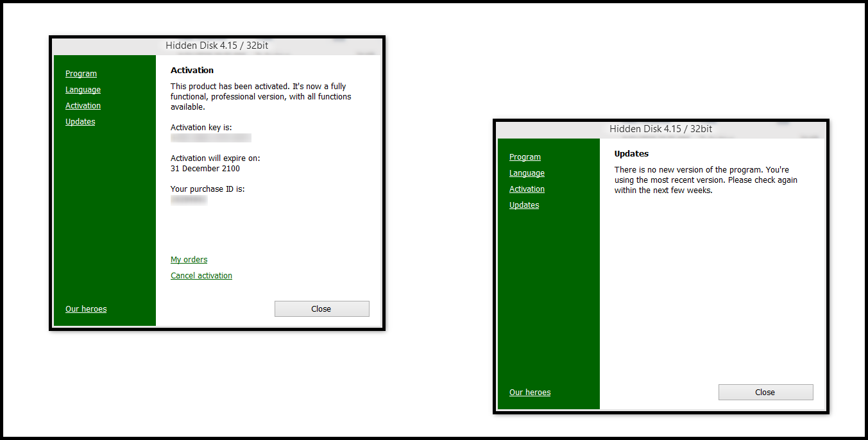The image size is (868, 440).
Task: Open Program section in Updates window
Action: pos(525,157)
